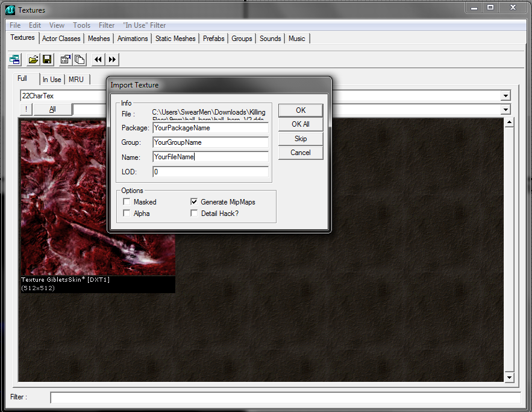Screen dimensions: 532x412
Task: Click the exclamation mark button
Action: pyautogui.click(x=26, y=109)
